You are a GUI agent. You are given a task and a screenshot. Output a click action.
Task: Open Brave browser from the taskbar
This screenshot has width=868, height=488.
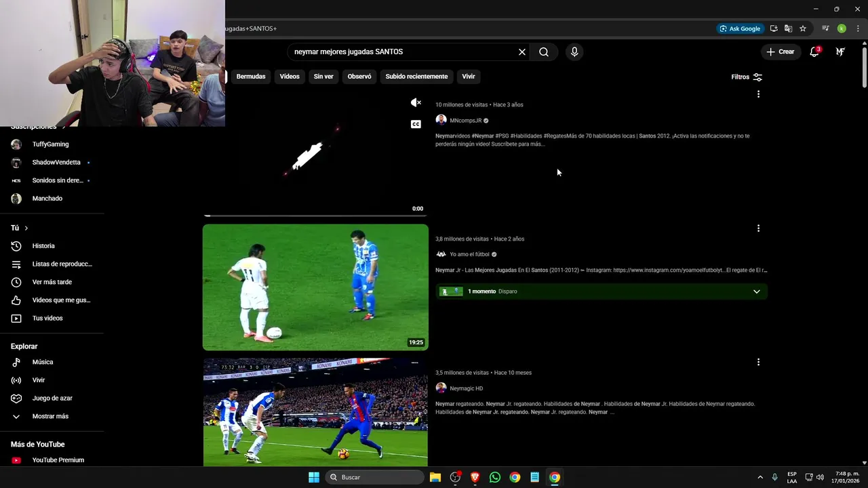pyautogui.click(x=475, y=477)
